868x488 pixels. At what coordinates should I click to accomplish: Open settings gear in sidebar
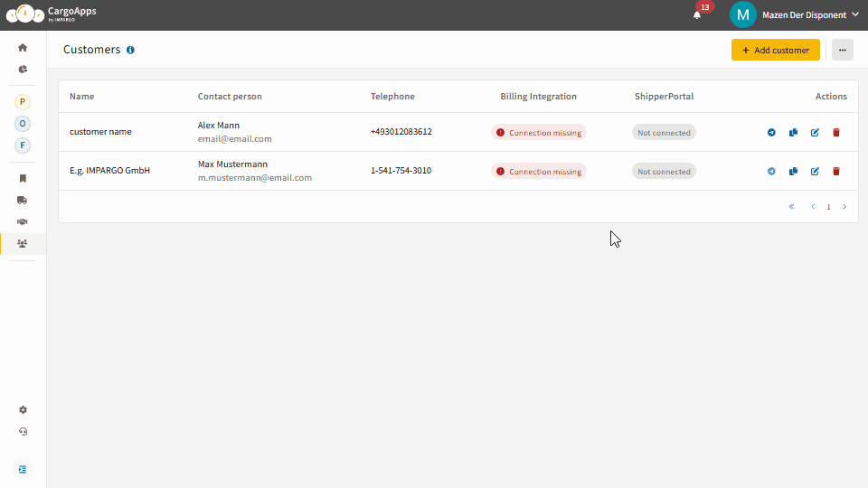click(23, 410)
